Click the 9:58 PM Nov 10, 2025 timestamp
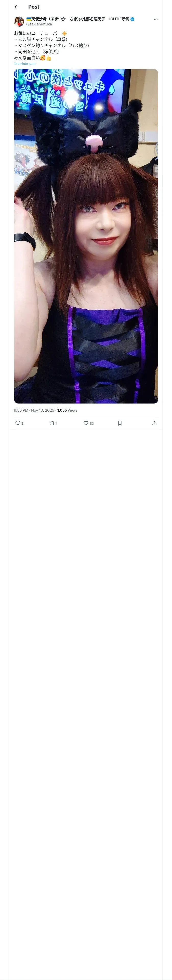This screenshot has width=172, height=980. coord(34,410)
